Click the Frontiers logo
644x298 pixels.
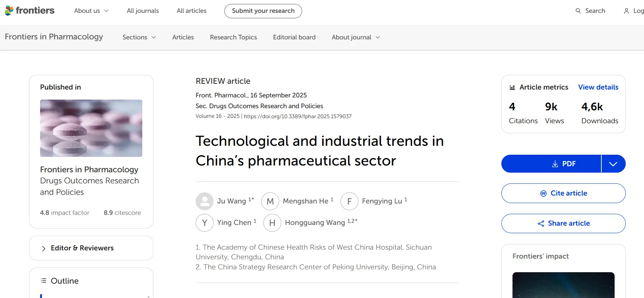[x=30, y=11]
